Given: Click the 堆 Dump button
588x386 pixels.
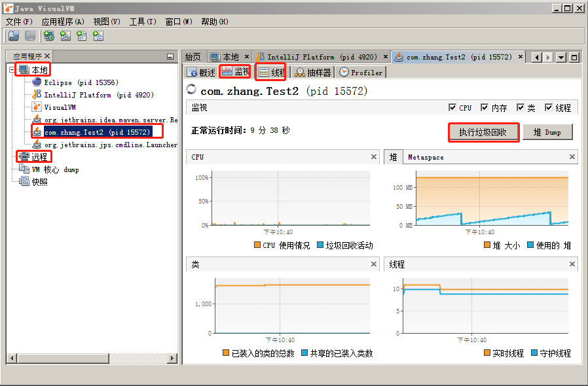Looking at the screenshot, I should coord(547,132).
